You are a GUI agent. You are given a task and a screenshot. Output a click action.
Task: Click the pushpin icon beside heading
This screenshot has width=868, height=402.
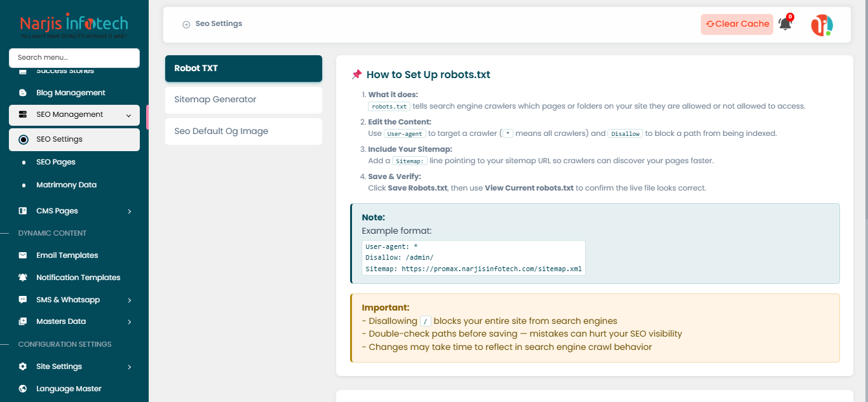(x=356, y=74)
